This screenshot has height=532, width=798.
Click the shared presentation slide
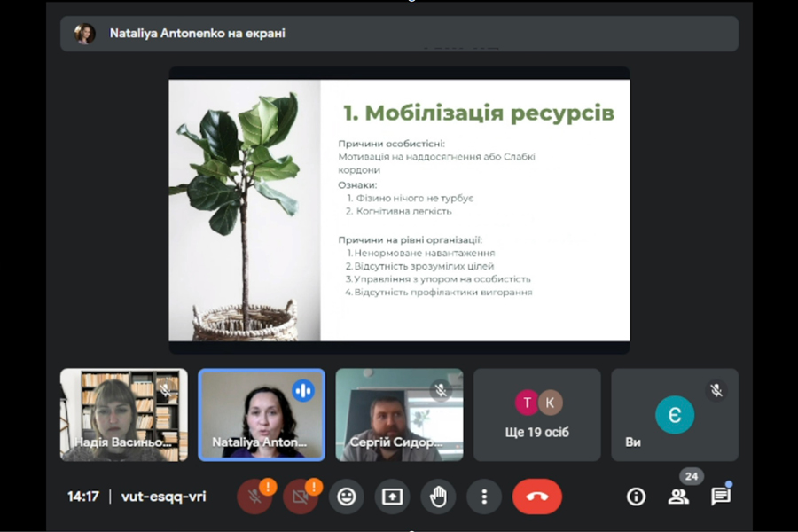pos(400,210)
